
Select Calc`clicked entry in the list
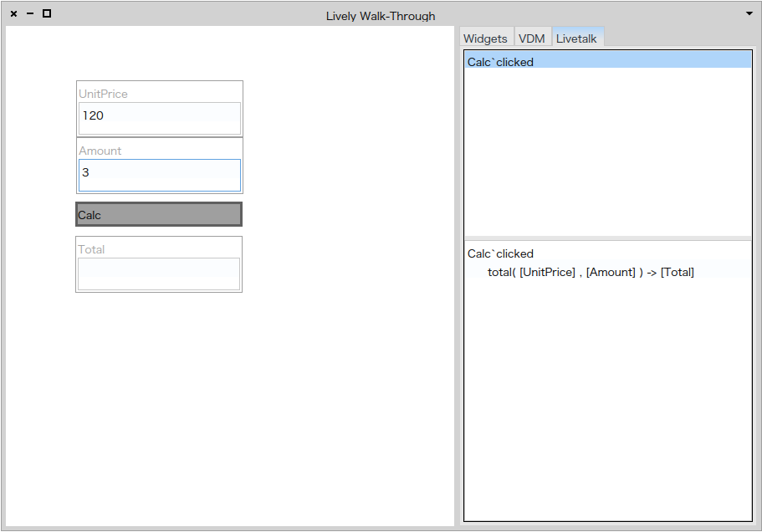[607, 60]
